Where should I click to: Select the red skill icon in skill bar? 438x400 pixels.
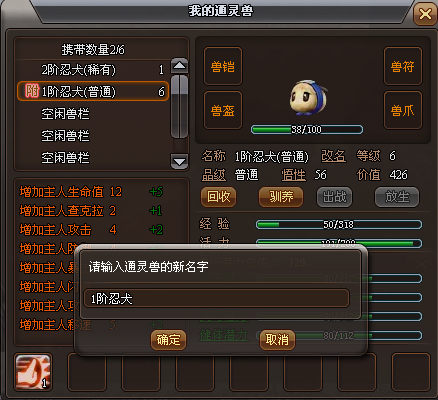point(33,372)
